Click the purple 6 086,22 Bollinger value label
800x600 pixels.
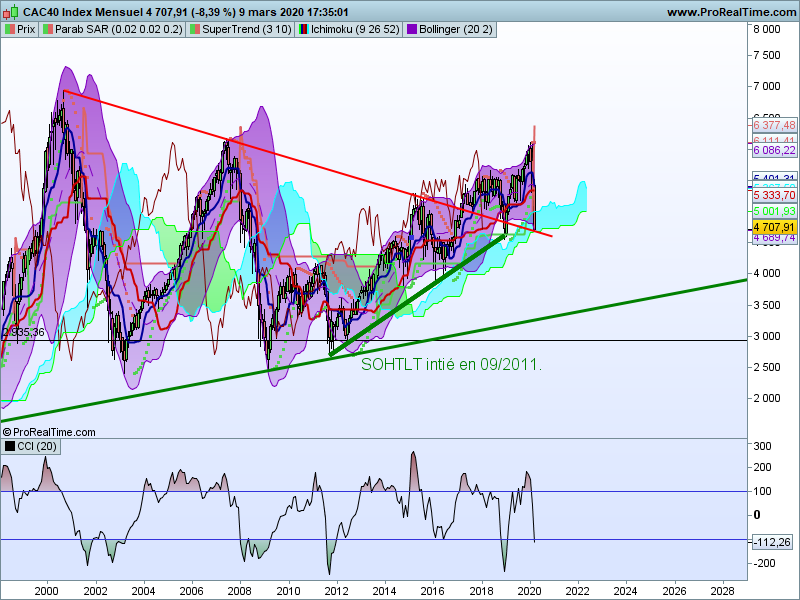pos(774,150)
